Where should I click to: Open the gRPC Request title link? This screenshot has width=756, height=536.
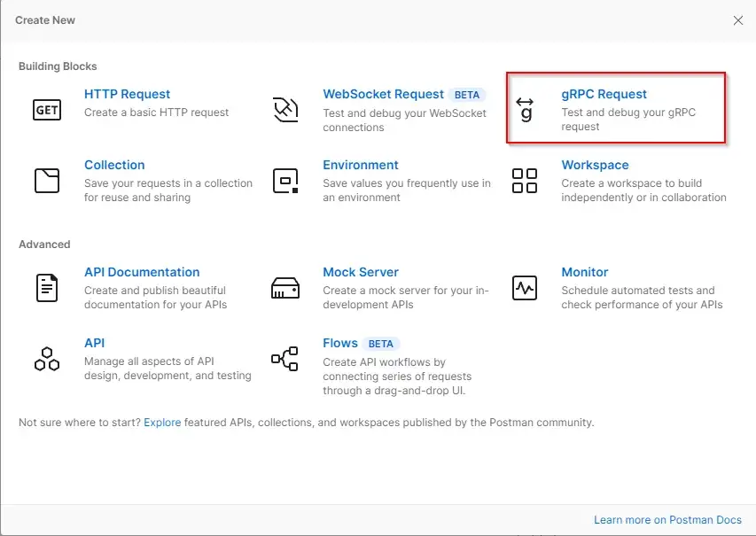[x=604, y=94]
